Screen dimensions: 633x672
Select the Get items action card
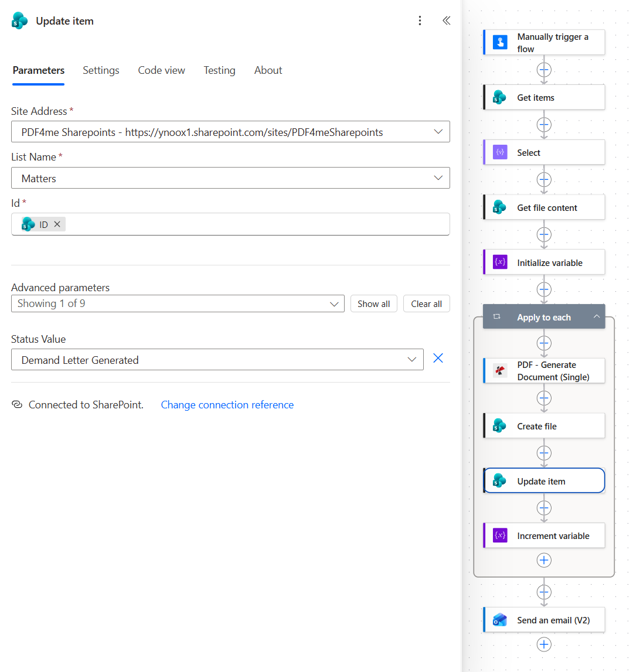(544, 97)
